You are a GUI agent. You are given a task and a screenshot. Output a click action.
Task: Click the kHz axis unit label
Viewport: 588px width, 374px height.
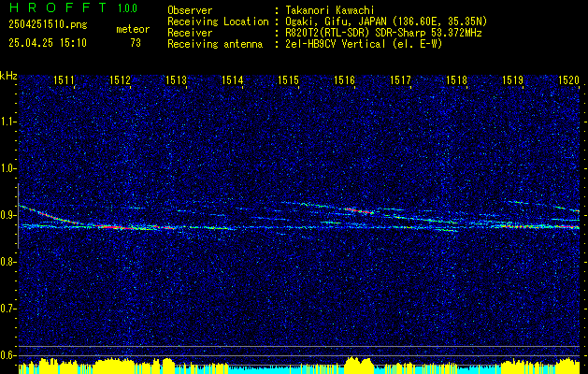pyautogui.click(x=8, y=76)
